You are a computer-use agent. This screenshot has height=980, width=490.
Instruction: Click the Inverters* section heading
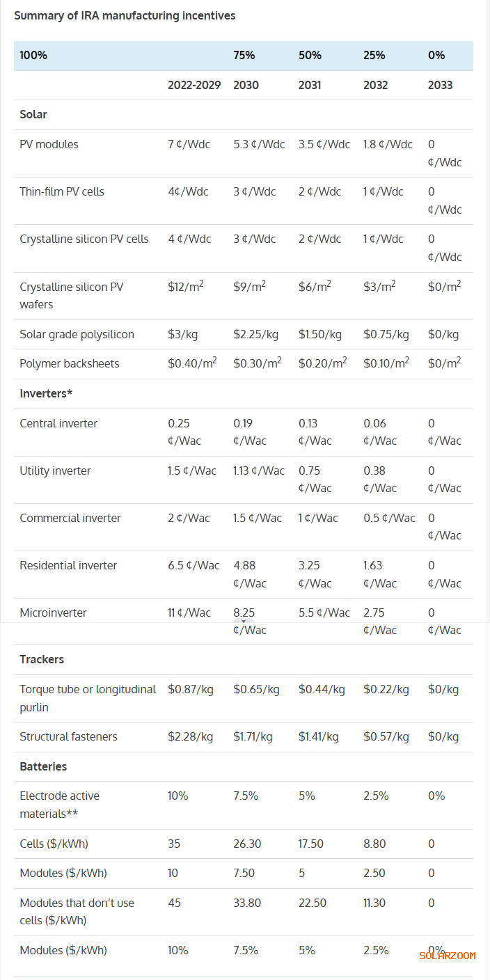click(46, 393)
